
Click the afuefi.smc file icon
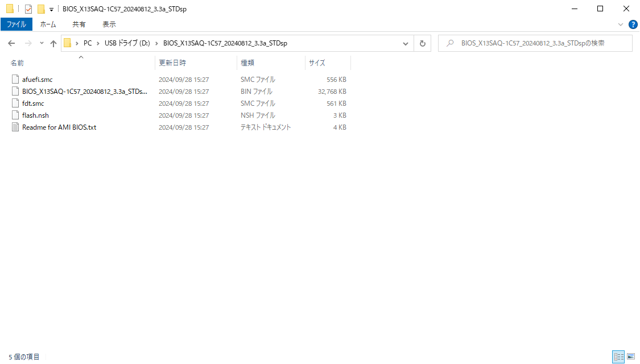pyautogui.click(x=15, y=80)
